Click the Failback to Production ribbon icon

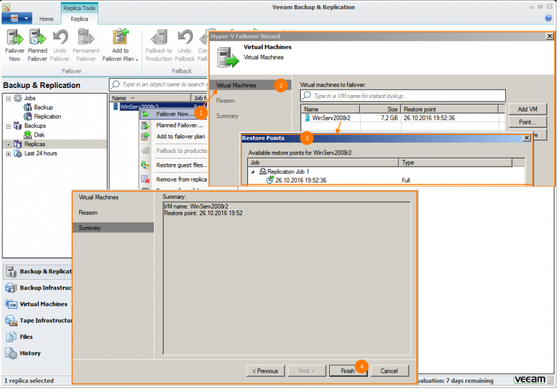pos(159,38)
